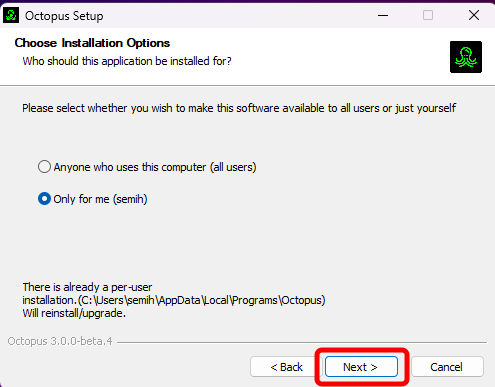Click the 'Octopus Setup' window title text

point(64,16)
